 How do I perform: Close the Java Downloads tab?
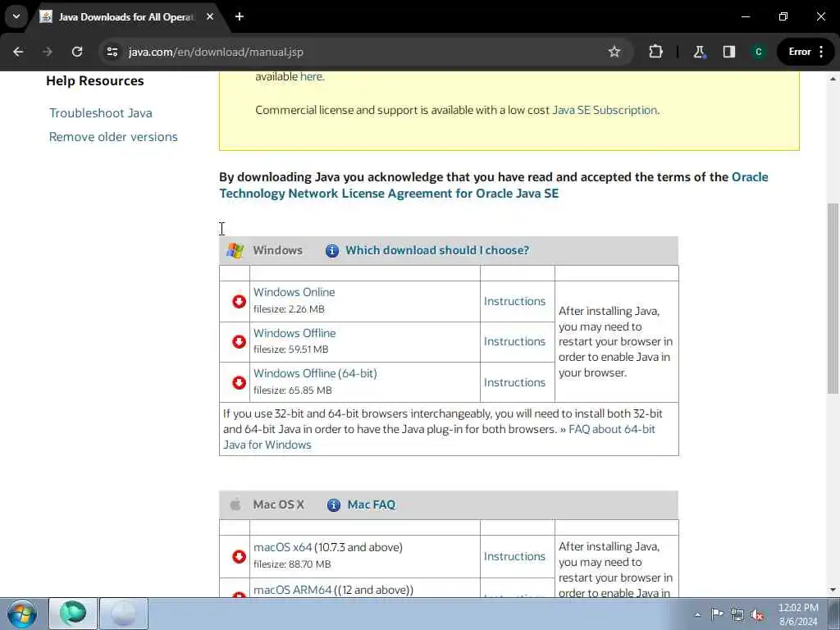click(x=210, y=16)
